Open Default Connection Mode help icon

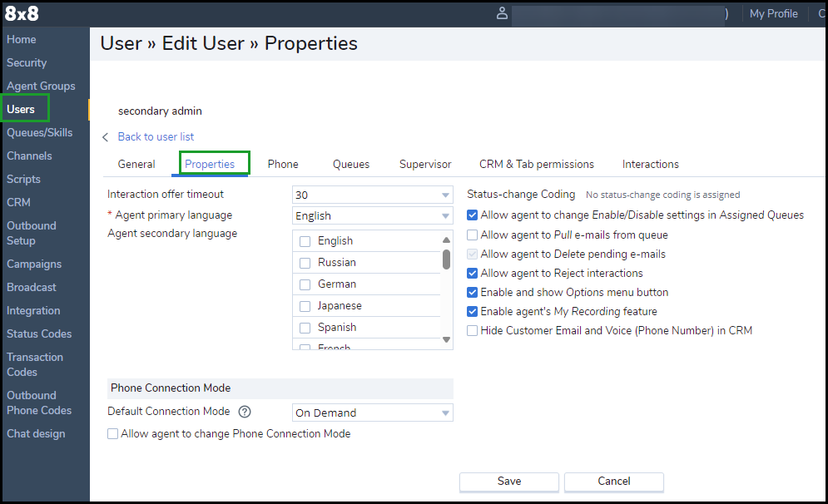click(x=245, y=412)
